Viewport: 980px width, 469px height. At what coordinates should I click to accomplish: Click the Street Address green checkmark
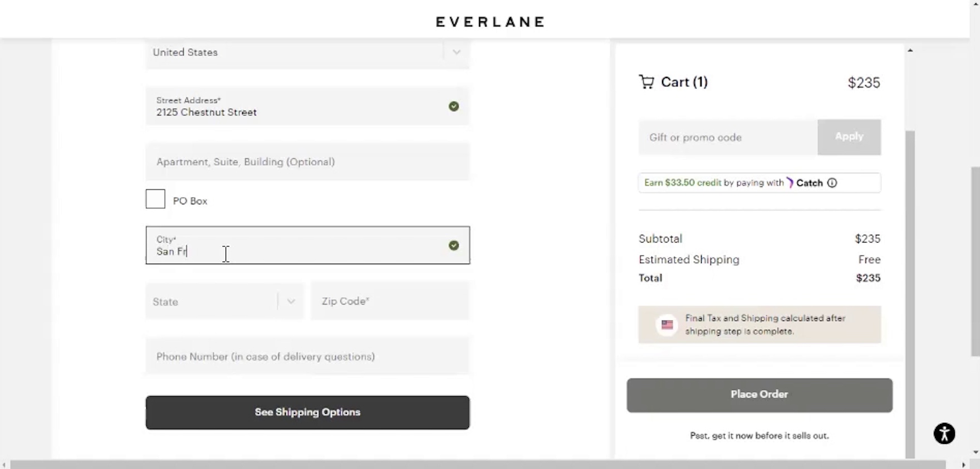(x=454, y=106)
